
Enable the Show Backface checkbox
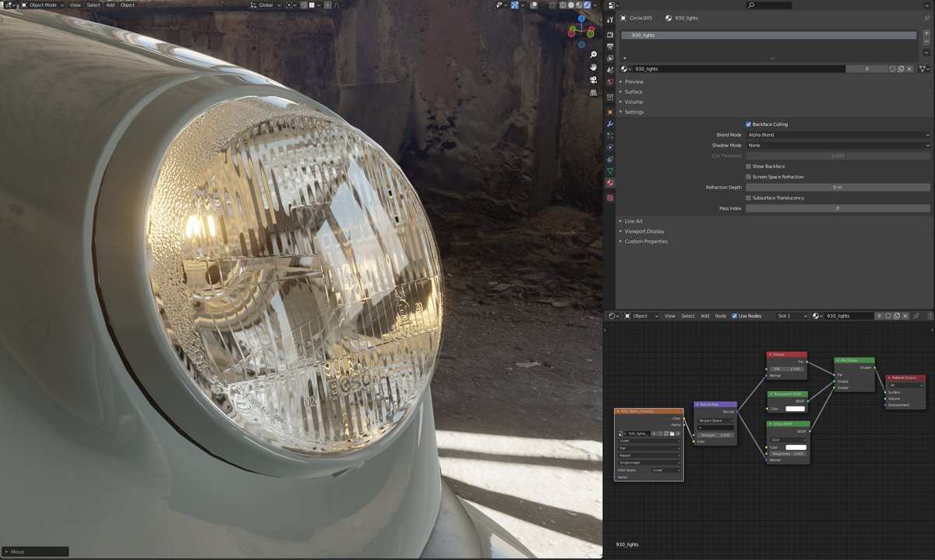click(749, 167)
